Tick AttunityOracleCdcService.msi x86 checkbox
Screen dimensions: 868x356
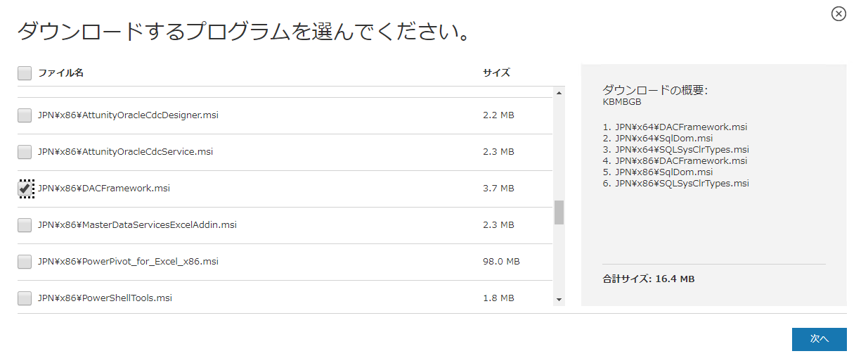pyautogui.click(x=25, y=152)
